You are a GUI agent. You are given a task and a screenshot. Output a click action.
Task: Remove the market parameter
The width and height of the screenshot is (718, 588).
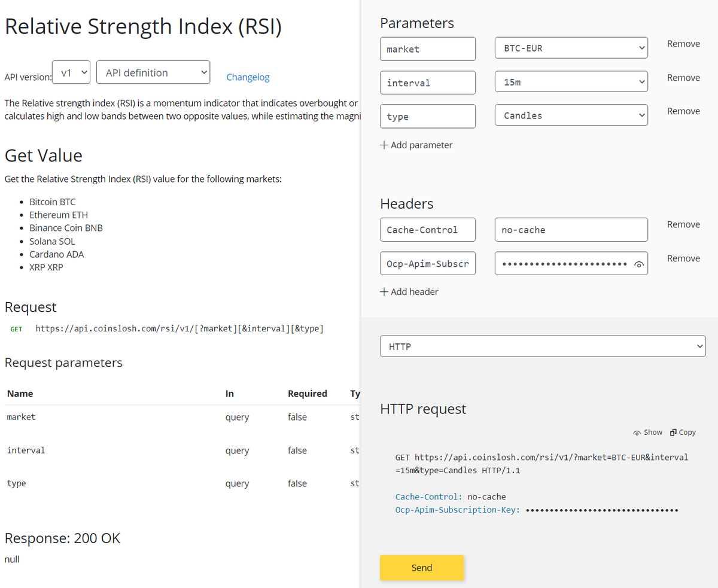[x=683, y=44]
